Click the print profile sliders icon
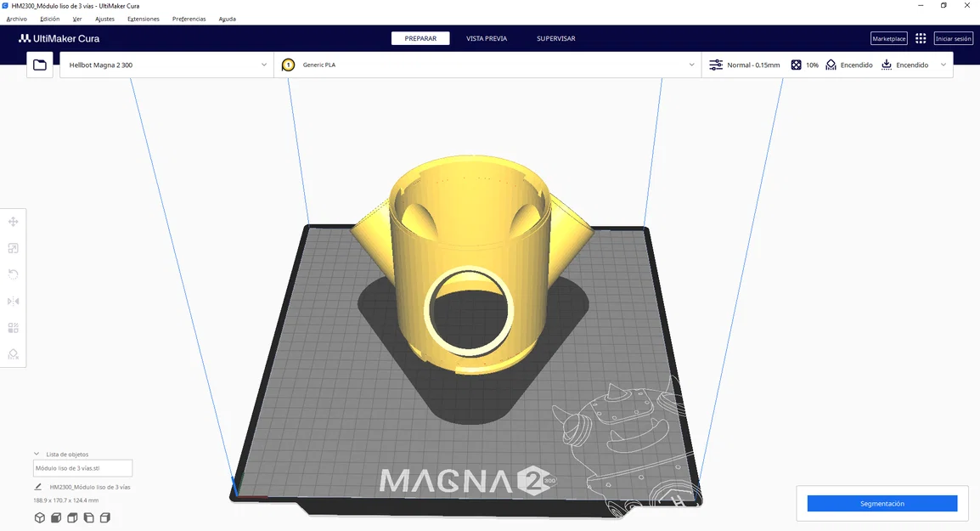The width and height of the screenshot is (980, 531). point(716,65)
